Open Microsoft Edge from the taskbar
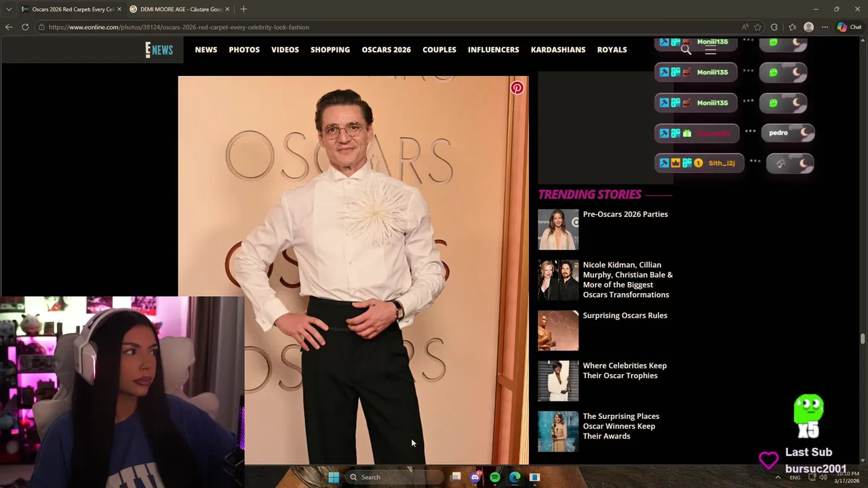Screen dimensions: 868x488 (x=515, y=477)
